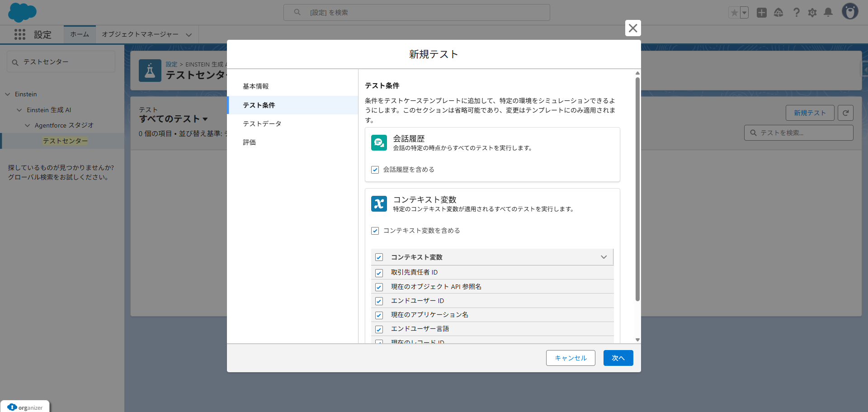The height and width of the screenshot is (412, 868).
Task: Open オブジェクトマネージャー tab dropdown chevron
Action: pyautogui.click(x=189, y=35)
